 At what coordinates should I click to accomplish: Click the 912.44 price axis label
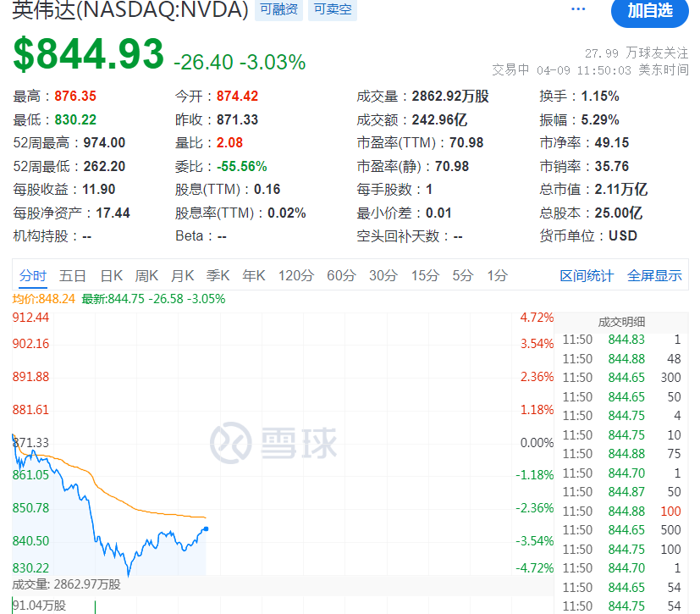30,318
